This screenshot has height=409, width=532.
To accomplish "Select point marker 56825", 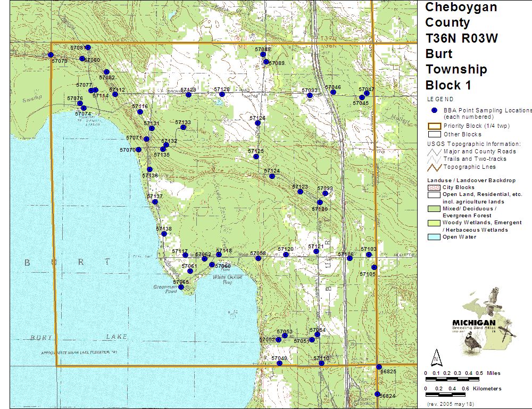I will [x=379, y=367].
